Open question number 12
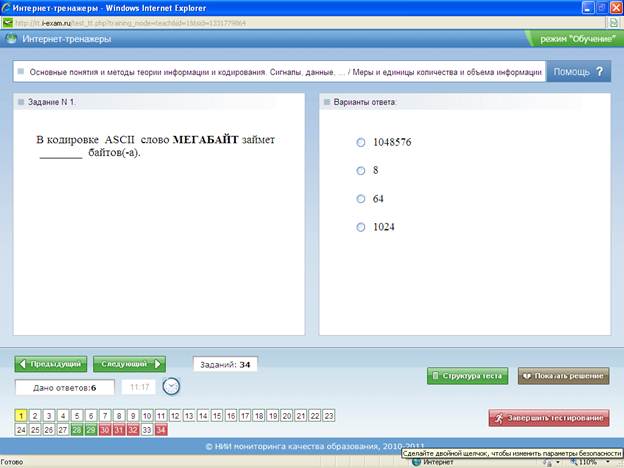Image resolution: width=624 pixels, height=468 pixels. [x=175, y=416]
